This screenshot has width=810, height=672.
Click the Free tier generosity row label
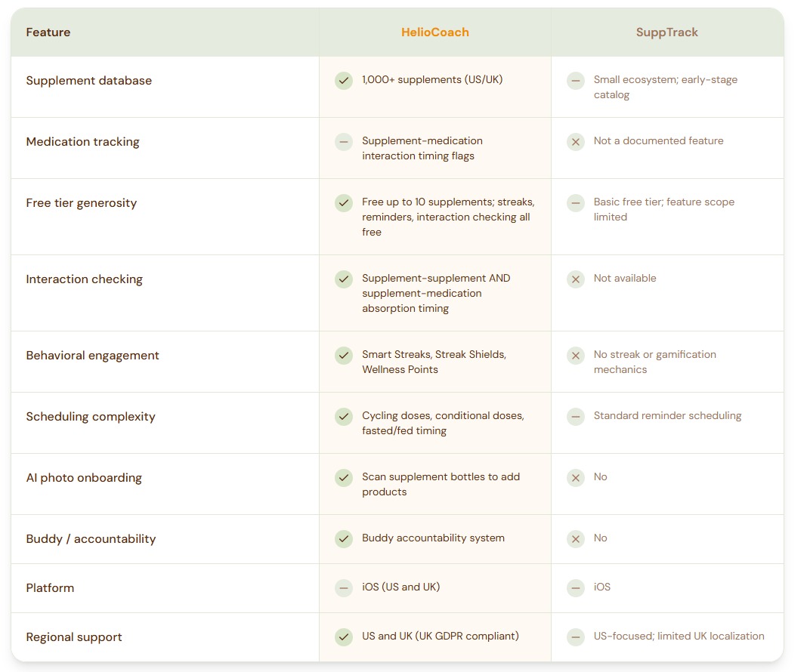(x=82, y=203)
